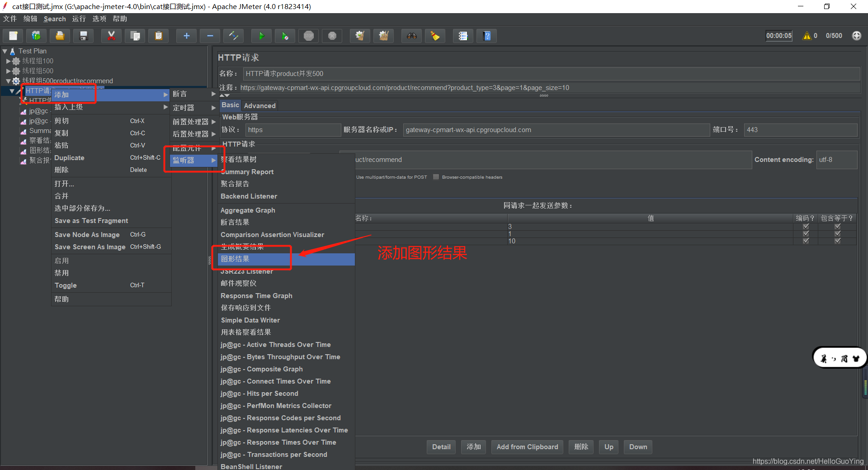This screenshot has width=868, height=470.
Task: Open the 前置处理器 submenu
Action: 194,122
